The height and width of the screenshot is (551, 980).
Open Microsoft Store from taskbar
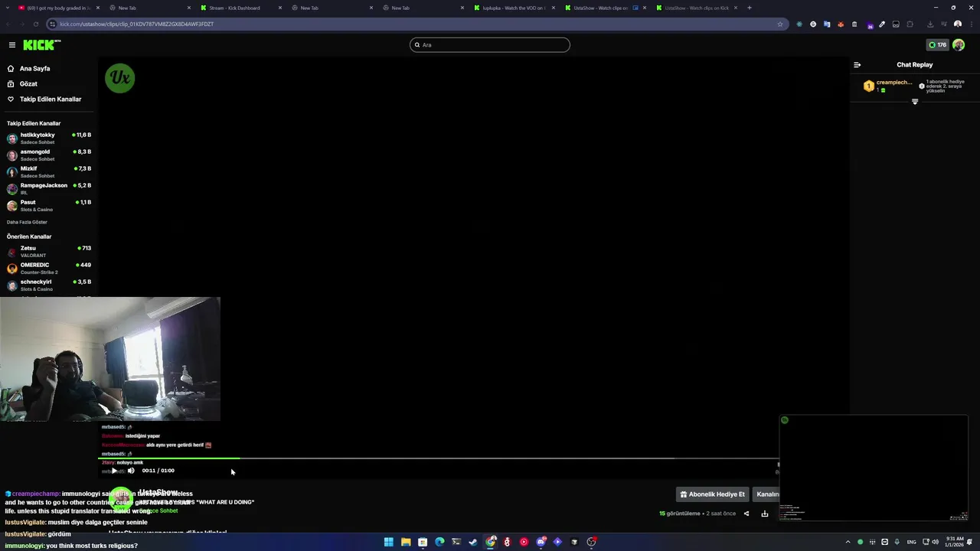click(423, 542)
